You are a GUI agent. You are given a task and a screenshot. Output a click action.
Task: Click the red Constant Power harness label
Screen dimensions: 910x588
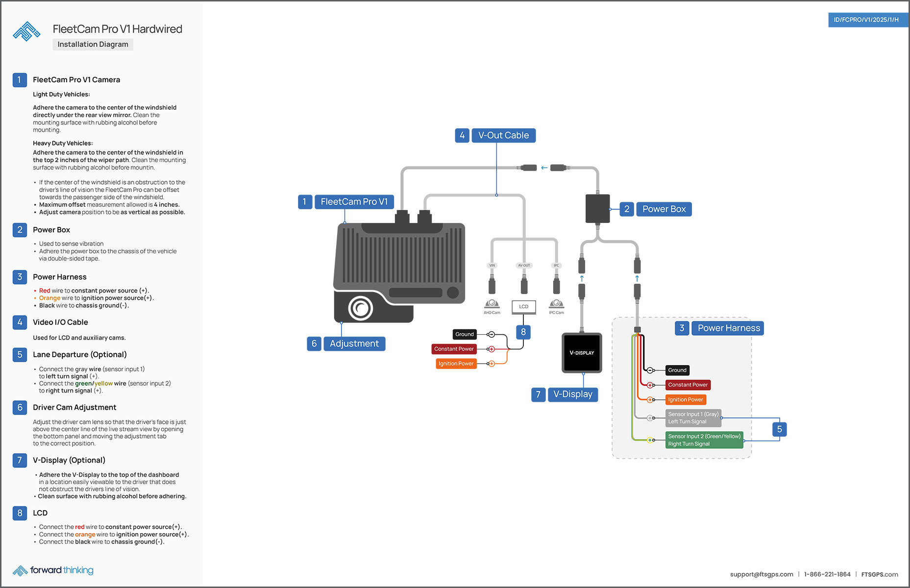tap(688, 385)
